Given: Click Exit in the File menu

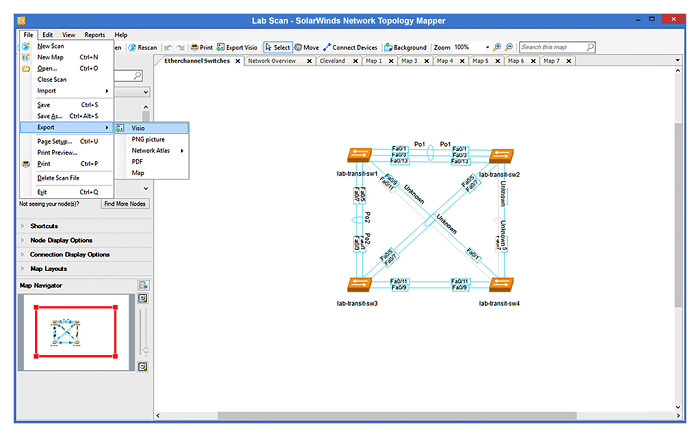Looking at the screenshot, I should [67, 192].
